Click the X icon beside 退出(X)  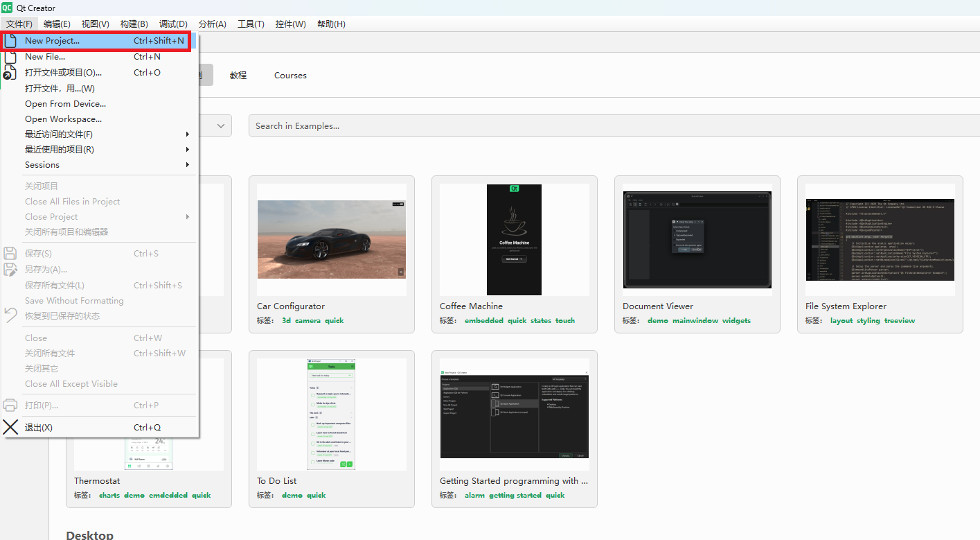coord(10,427)
